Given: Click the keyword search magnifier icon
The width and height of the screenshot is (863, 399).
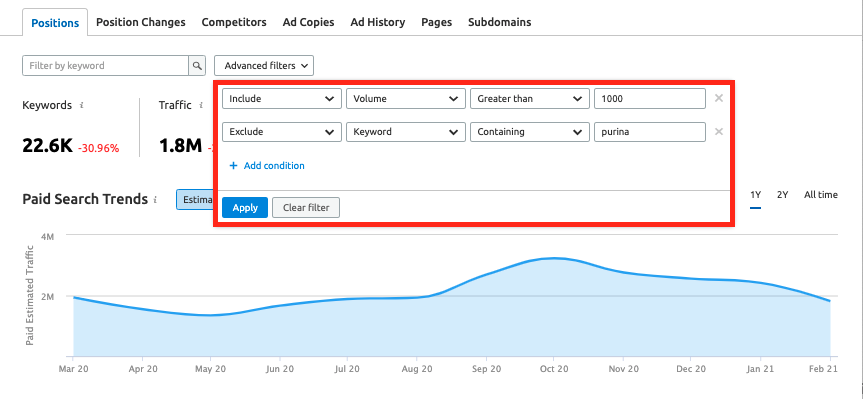Looking at the screenshot, I should (197, 65).
